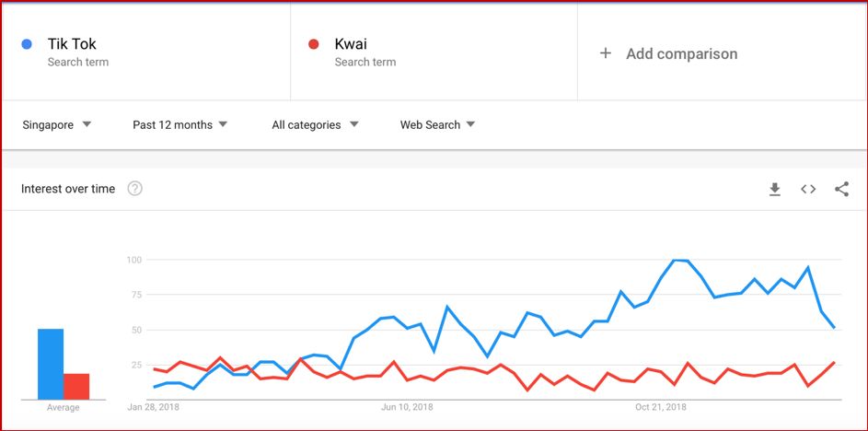Share the interest over time chart
The width and height of the screenshot is (868, 431).
[x=841, y=189]
